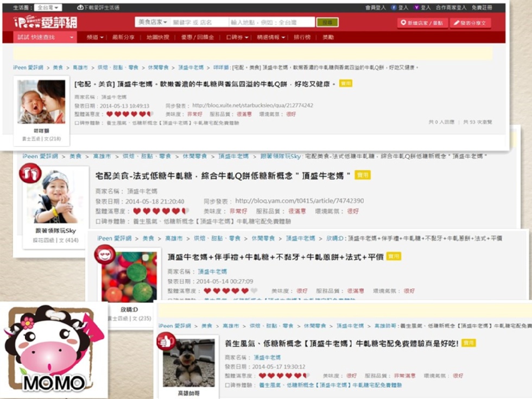The width and height of the screenshot is (532, 399).
Task: Click the map pin icon on 新增店家/景點
Action: pyautogui.click(x=403, y=23)
